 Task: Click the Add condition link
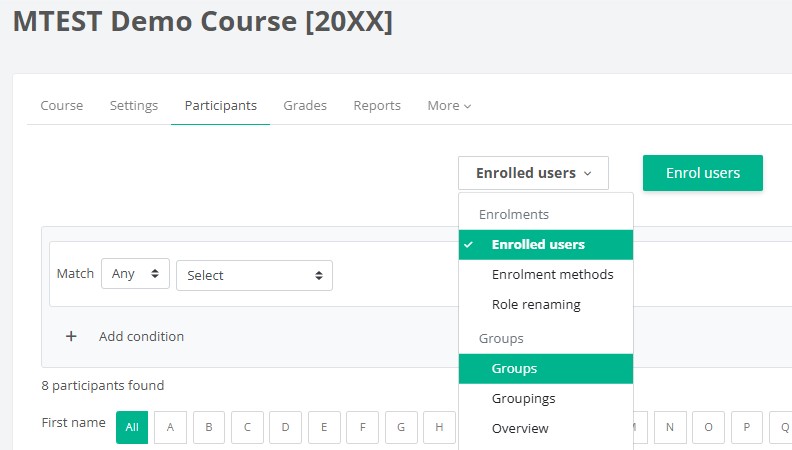click(141, 337)
